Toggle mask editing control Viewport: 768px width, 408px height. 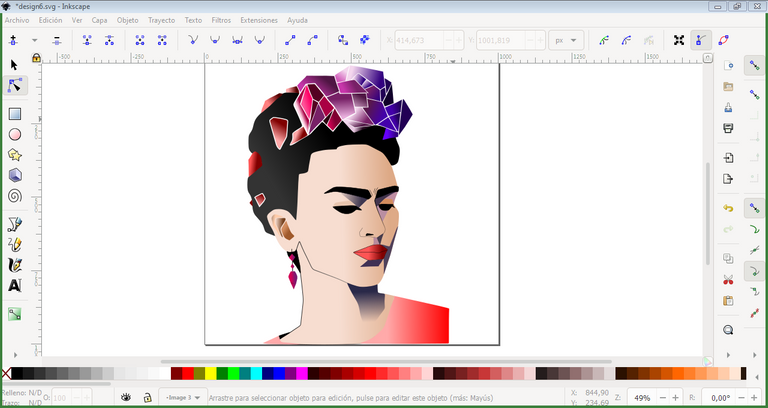626,40
